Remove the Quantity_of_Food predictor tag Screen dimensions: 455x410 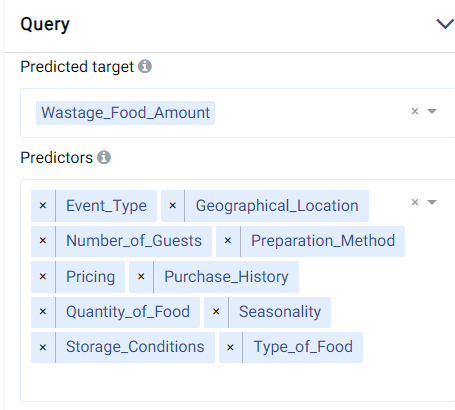(43, 312)
